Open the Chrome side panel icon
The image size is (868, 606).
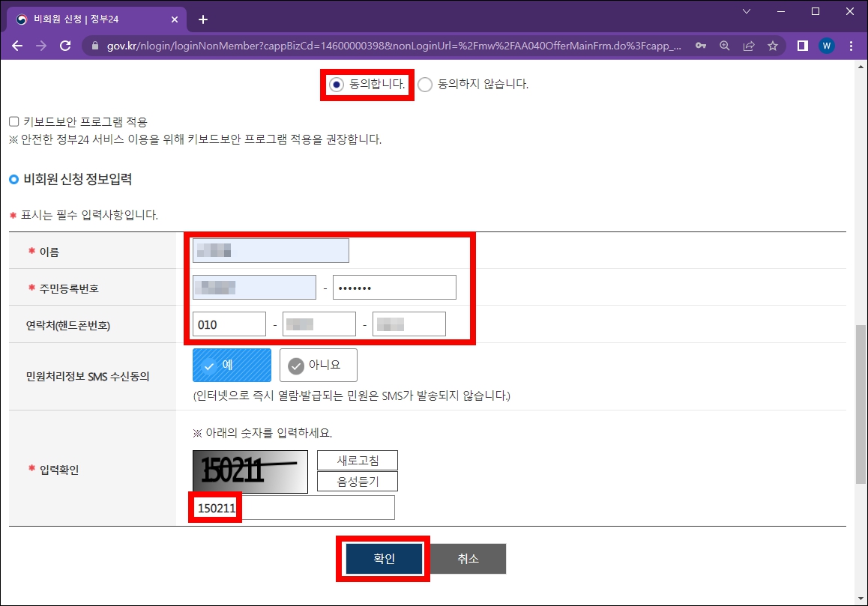[x=801, y=45]
